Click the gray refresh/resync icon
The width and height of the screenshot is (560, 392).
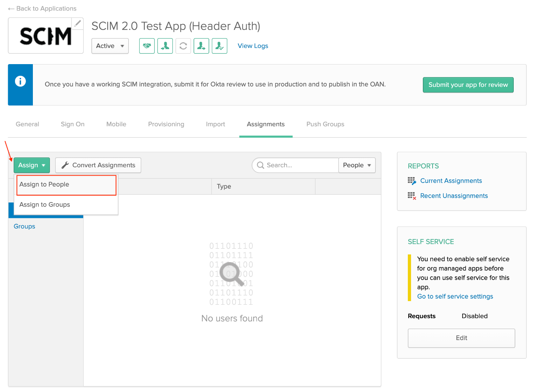(183, 46)
